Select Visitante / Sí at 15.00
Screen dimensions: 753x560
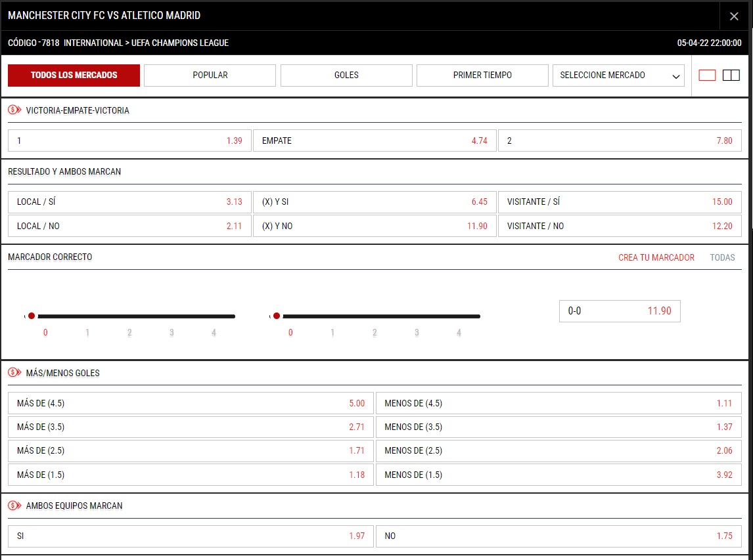[x=620, y=202]
